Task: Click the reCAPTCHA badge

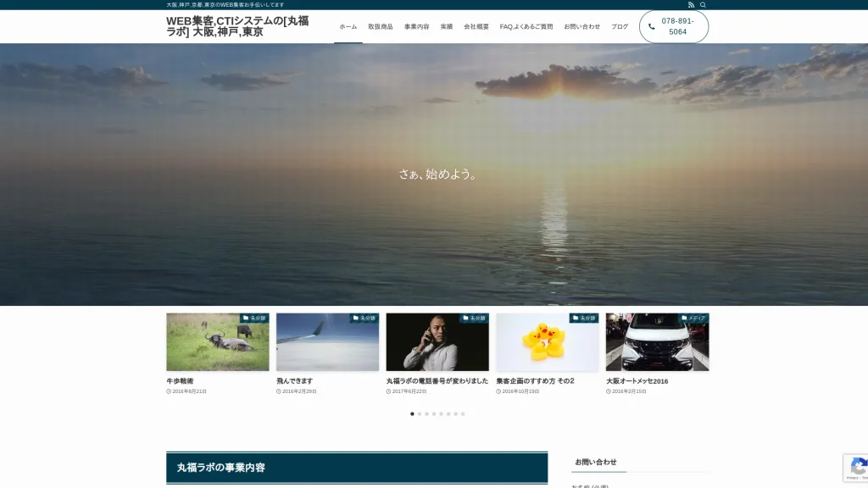Action: pyautogui.click(x=856, y=468)
